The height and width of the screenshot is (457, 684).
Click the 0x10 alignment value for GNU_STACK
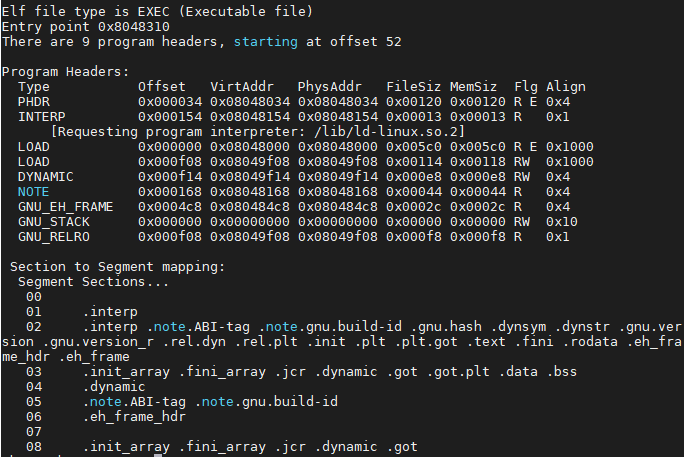[562, 221]
